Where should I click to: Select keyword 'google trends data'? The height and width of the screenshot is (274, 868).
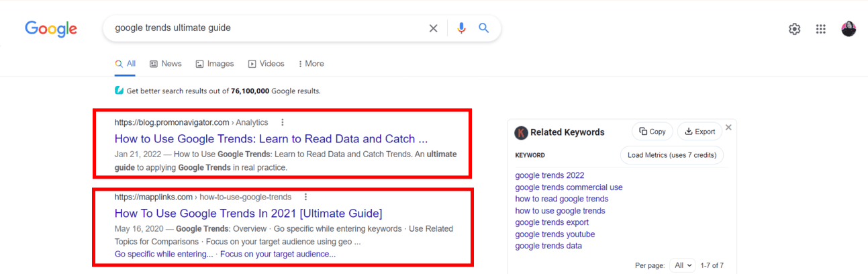[548, 246]
